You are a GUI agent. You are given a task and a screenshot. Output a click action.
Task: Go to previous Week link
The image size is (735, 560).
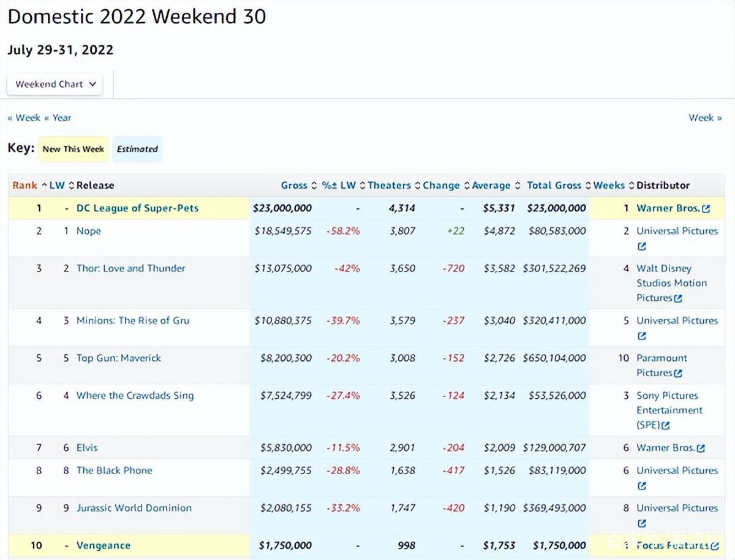(x=24, y=118)
